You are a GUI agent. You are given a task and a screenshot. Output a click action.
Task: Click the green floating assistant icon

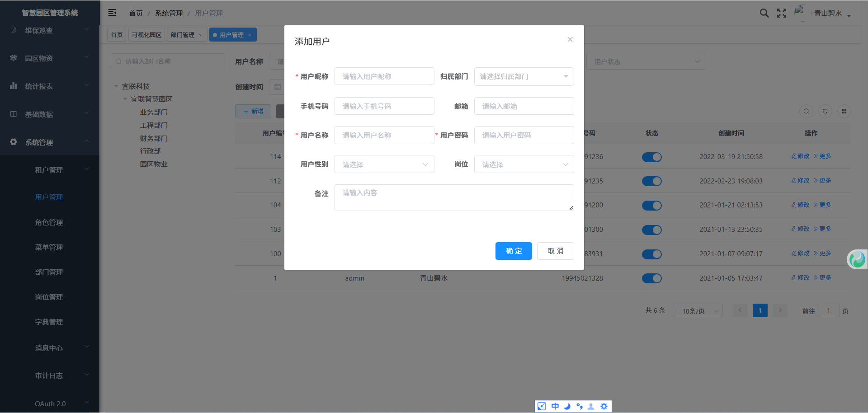[x=857, y=259]
